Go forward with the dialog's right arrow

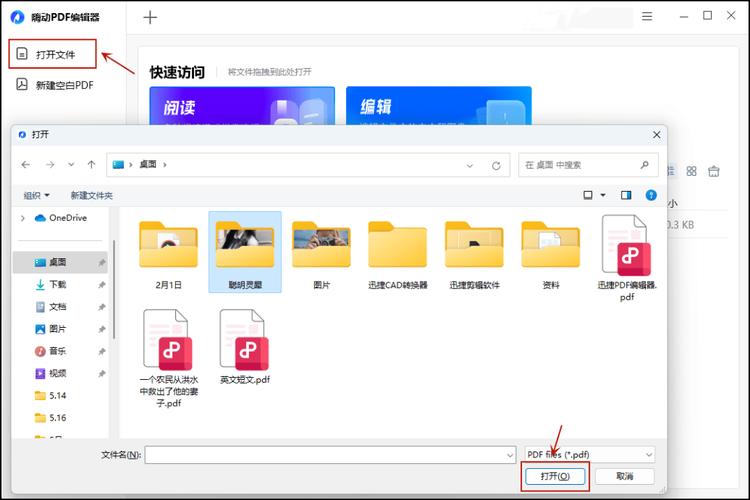click(x=50, y=165)
